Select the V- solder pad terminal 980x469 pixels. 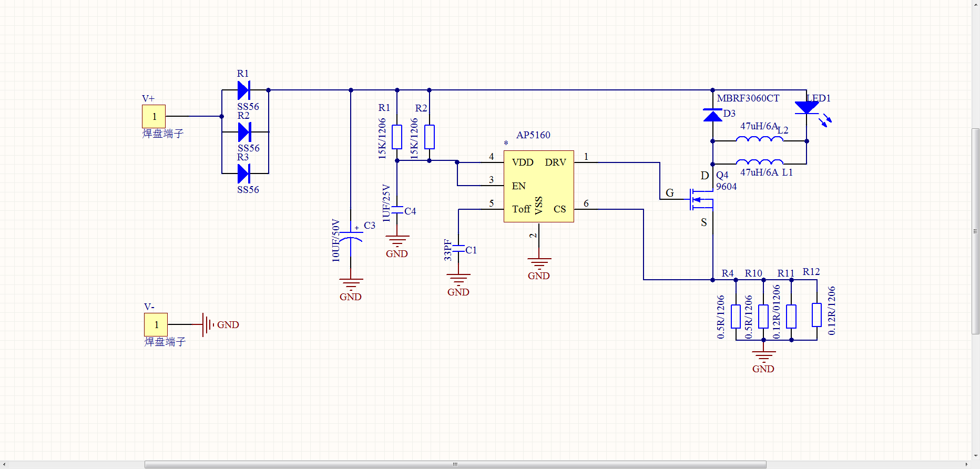click(x=156, y=324)
